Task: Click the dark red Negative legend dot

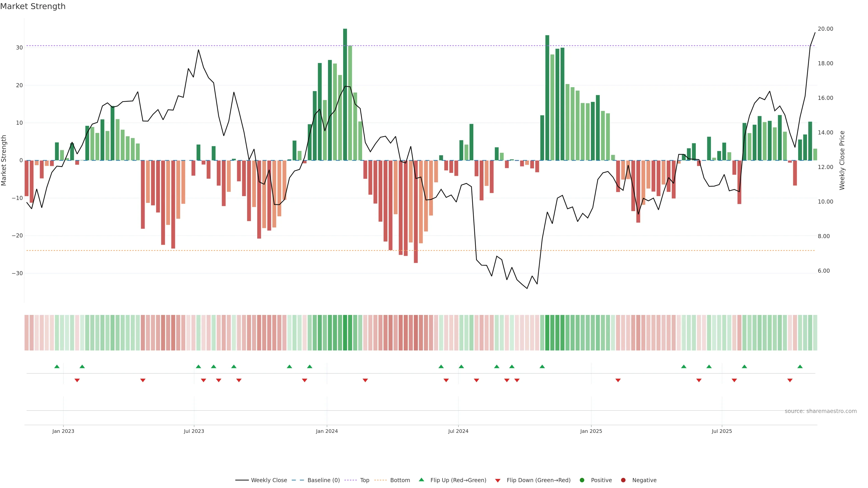Action: coord(623,480)
